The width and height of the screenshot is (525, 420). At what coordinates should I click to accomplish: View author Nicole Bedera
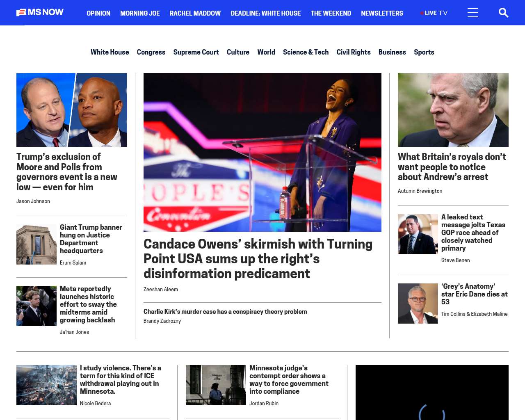click(x=95, y=403)
